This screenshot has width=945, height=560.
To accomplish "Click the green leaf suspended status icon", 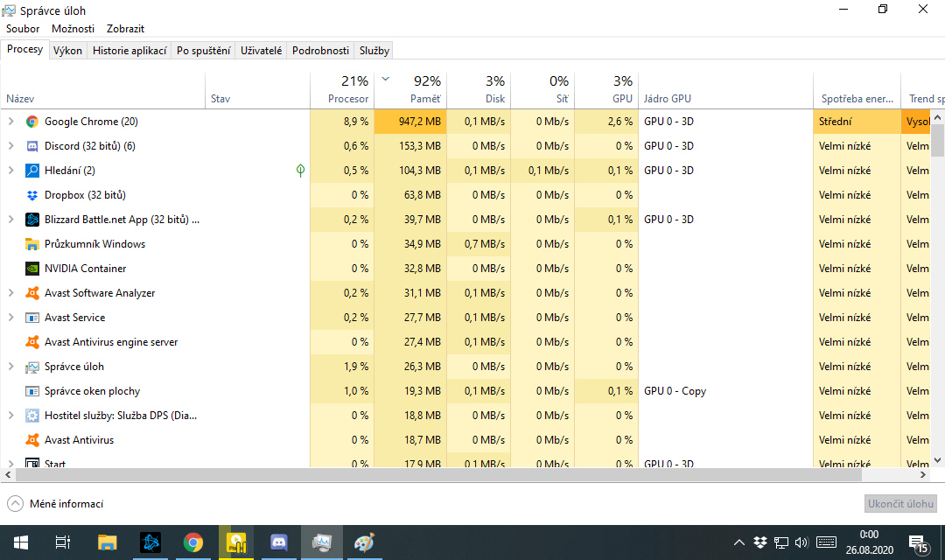I will (x=300, y=171).
